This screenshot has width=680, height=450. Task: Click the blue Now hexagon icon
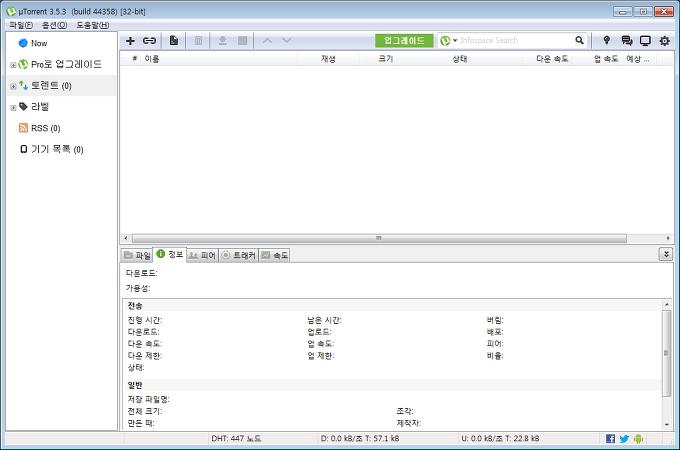coord(23,43)
